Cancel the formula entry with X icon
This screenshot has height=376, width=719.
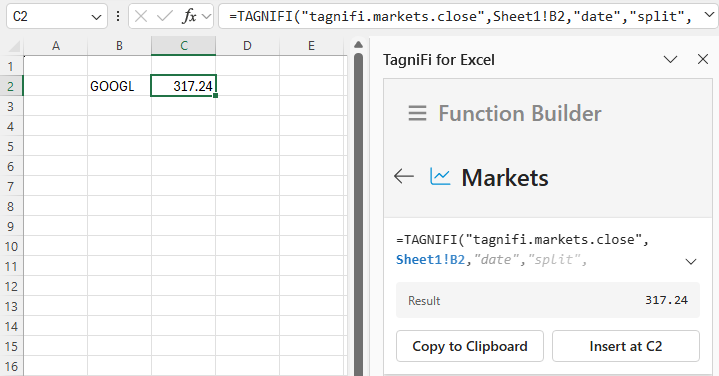coord(141,17)
